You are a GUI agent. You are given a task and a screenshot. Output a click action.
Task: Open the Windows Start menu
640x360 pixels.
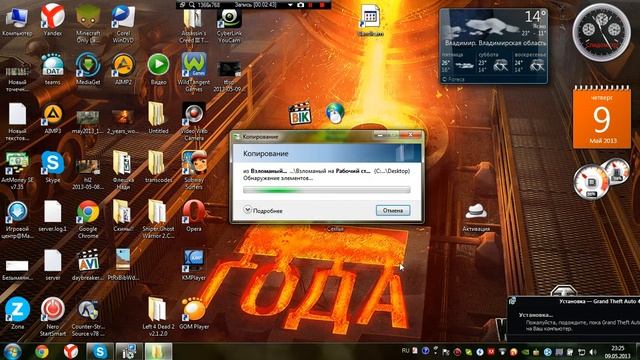(12, 351)
